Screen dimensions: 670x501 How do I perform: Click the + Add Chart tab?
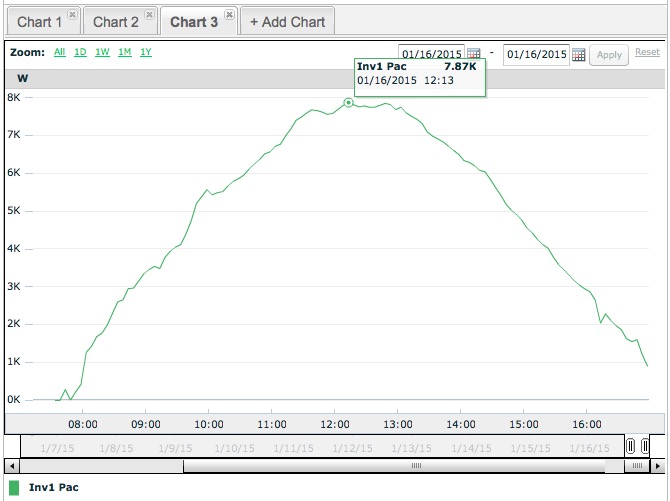[287, 21]
